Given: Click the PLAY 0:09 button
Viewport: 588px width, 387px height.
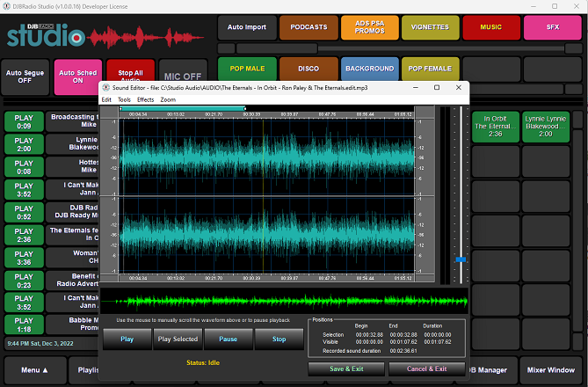Looking at the screenshot, I should pyautogui.click(x=24, y=121).
